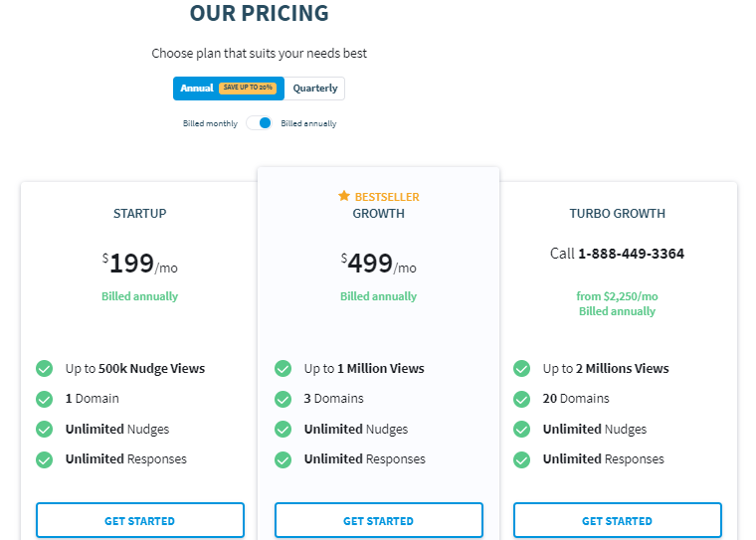Click the Bestseller star icon
The width and height of the screenshot is (756, 540).
pos(344,196)
